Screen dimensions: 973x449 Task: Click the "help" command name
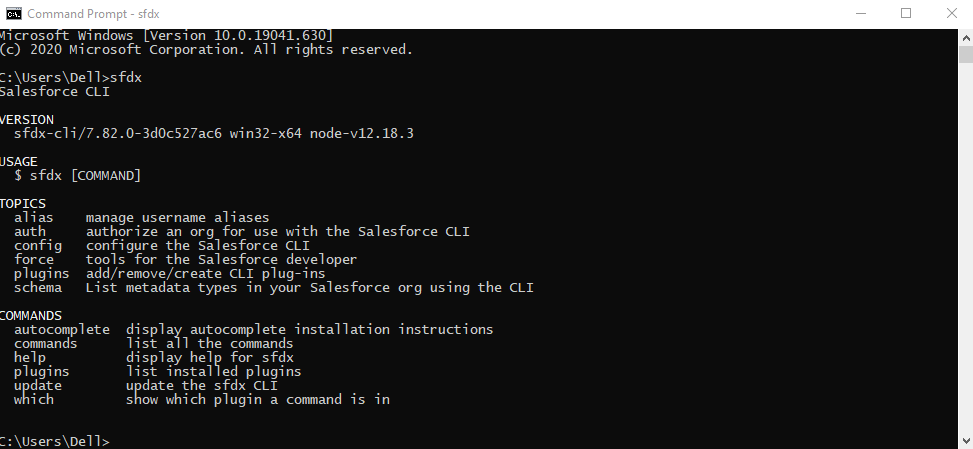pyautogui.click(x=30, y=357)
